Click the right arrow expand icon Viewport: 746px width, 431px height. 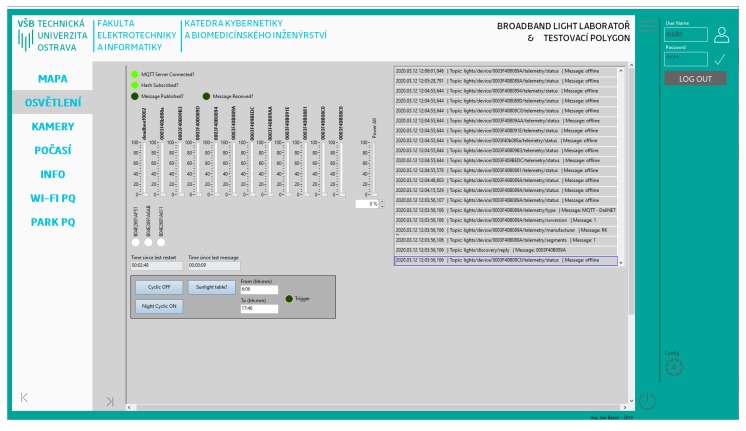(109, 400)
